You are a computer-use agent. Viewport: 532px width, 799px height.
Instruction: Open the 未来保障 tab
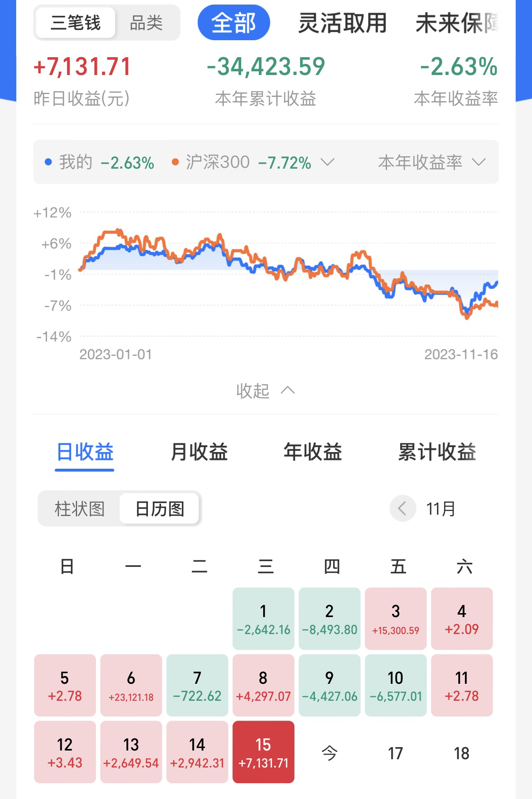(457, 23)
